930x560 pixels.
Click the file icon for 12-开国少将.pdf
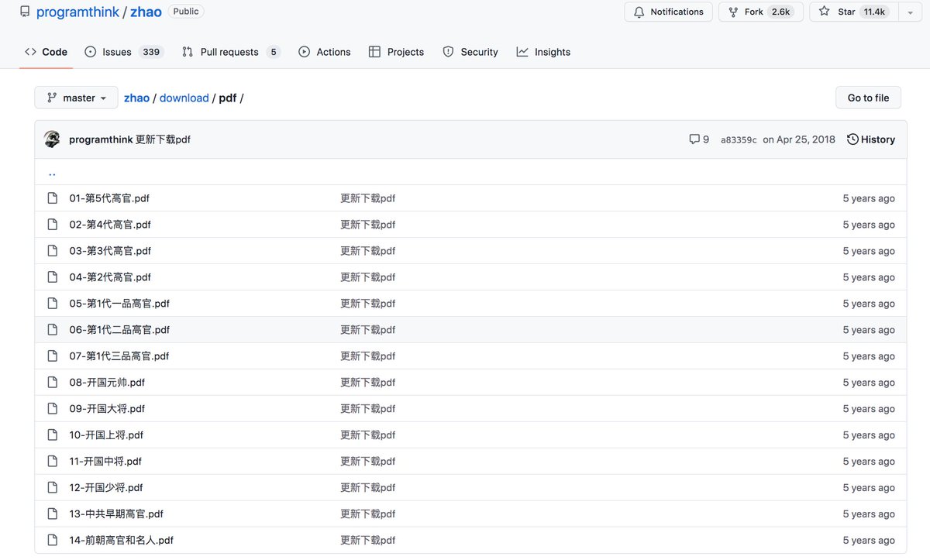pyautogui.click(x=53, y=488)
